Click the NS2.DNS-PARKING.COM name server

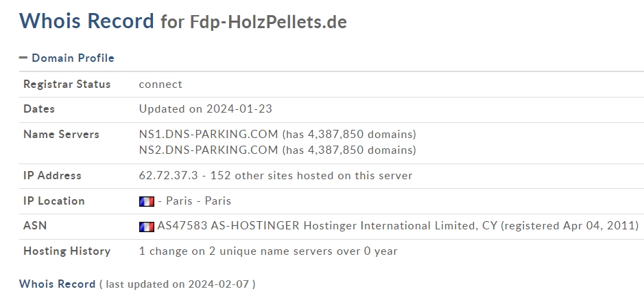[208, 150]
